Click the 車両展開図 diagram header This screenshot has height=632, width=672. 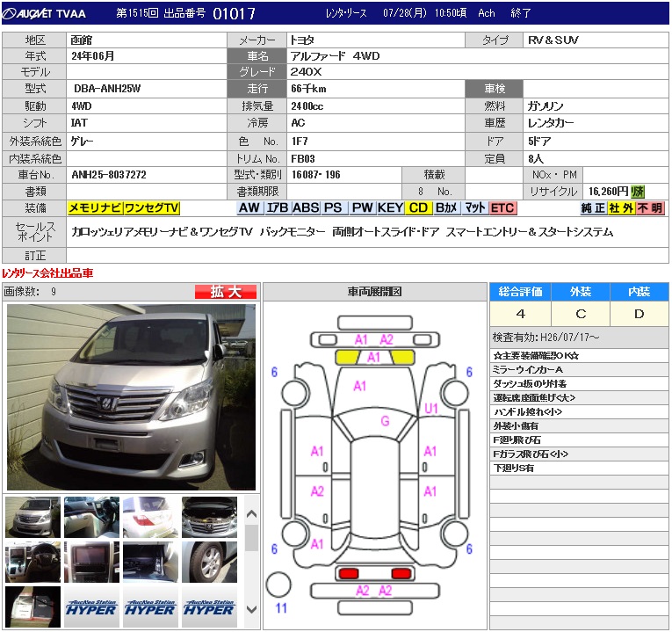click(x=374, y=292)
